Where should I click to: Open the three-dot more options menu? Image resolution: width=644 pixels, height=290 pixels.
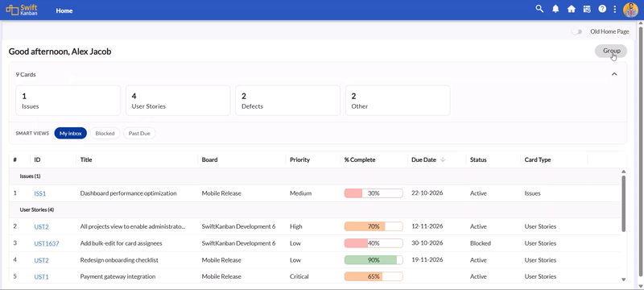point(615,9)
